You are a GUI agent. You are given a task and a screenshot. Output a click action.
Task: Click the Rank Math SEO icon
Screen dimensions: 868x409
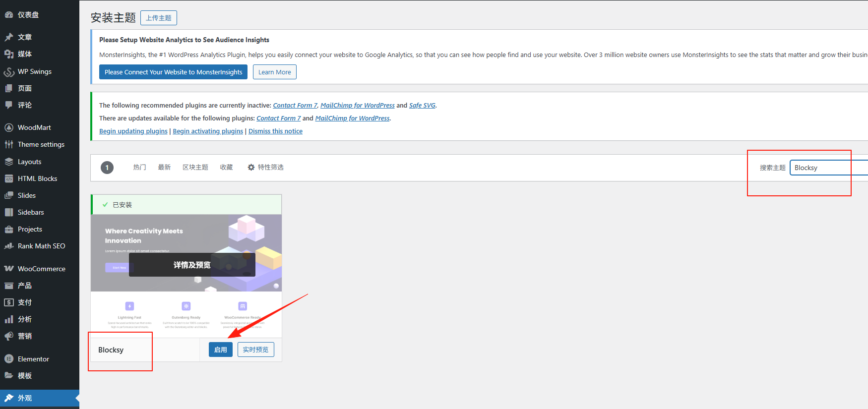point(9,246)
